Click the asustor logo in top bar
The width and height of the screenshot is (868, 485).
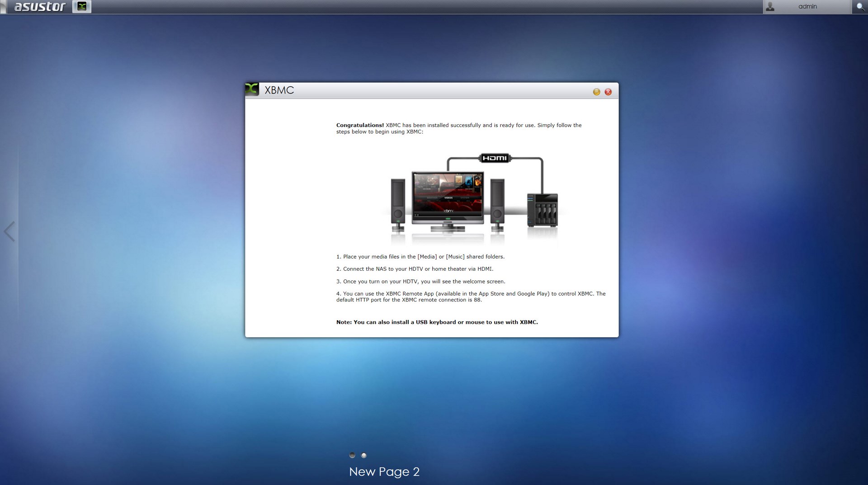click(40, 6)
